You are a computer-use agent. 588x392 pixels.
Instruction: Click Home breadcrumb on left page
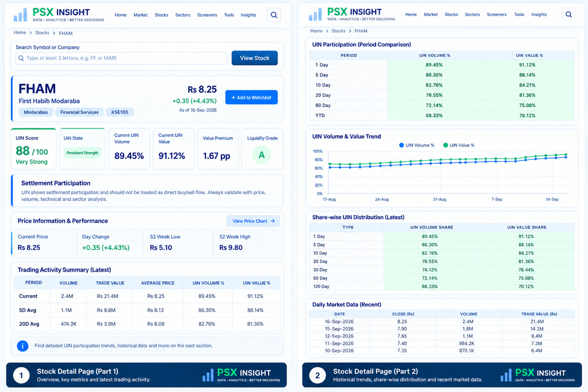click(20, 33)
